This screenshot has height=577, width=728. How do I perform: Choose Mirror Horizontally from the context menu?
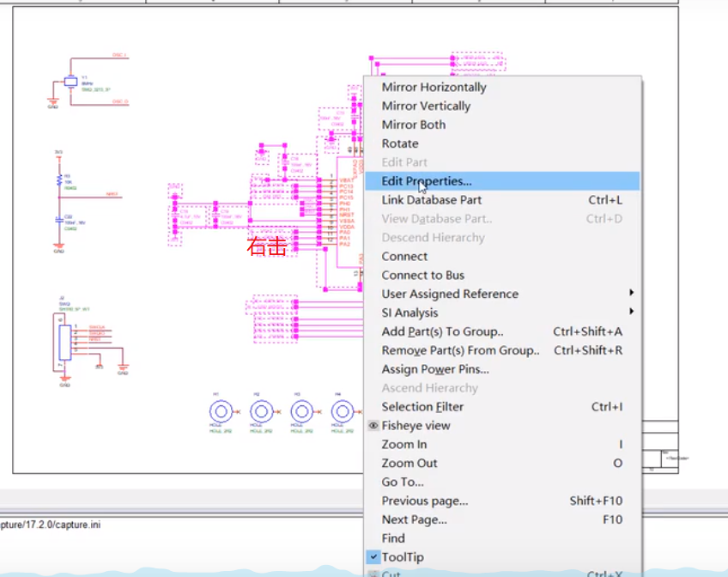click(x=434, y=87)
